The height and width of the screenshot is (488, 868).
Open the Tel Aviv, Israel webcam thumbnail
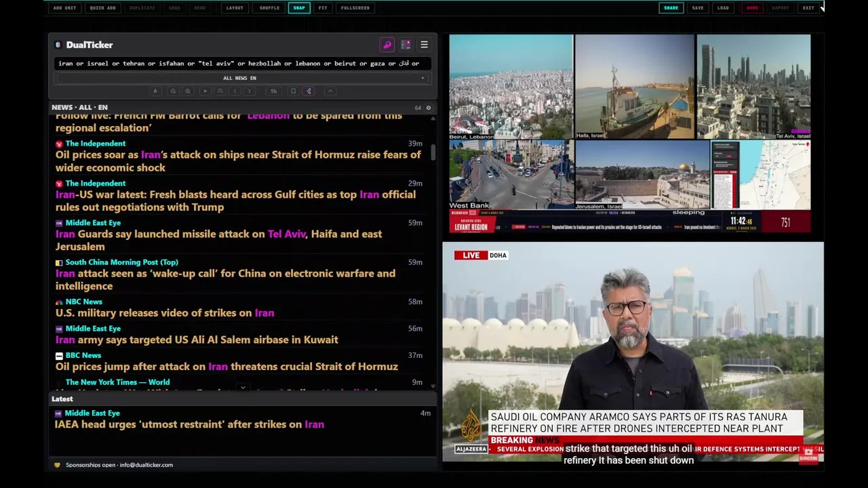(x=753, y=87)
